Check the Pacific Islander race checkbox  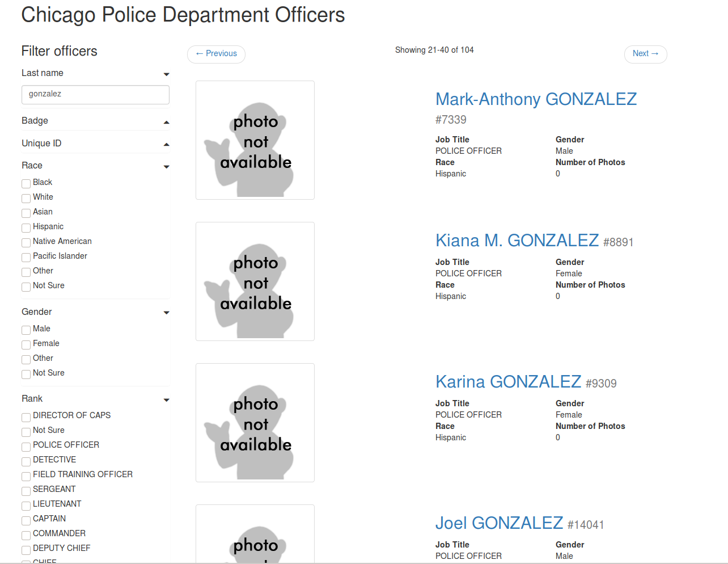pos(26,258)
